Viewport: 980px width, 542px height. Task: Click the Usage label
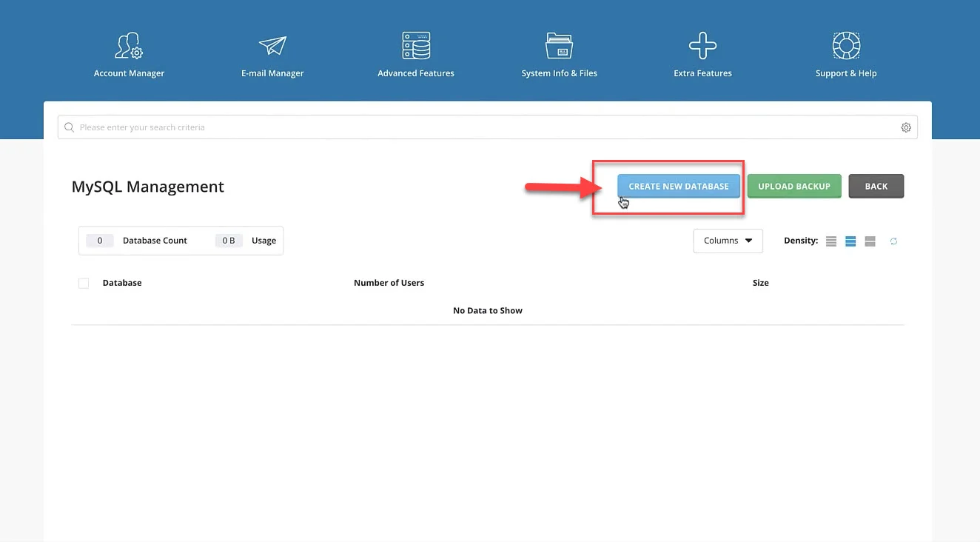pyautogui.click(x=264, y=241)
